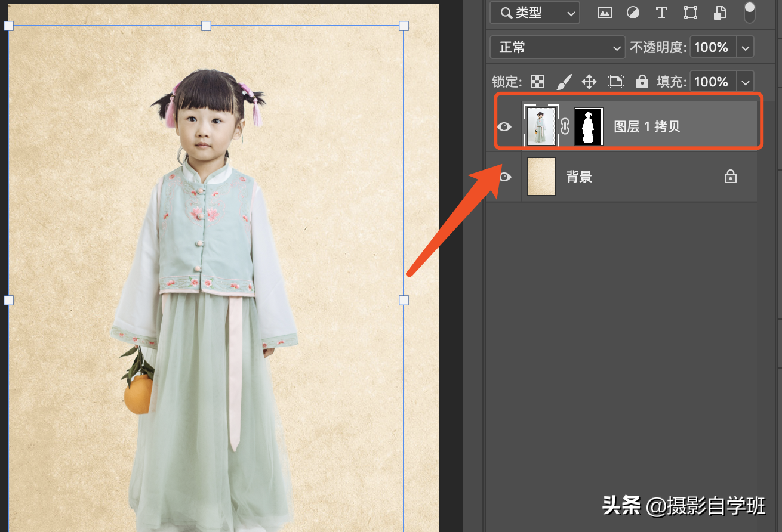Image resolution: width=782 pixels, height=532 pixels.
Task: Filter layers by adjustment layers icon
Action: [633, 13]
